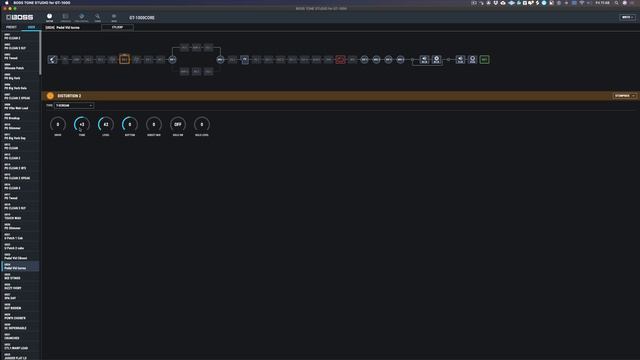Adjust the DRIVE knob
This screenshot has height=360, width=640.
pyautogui.click(x=58, y=124)
